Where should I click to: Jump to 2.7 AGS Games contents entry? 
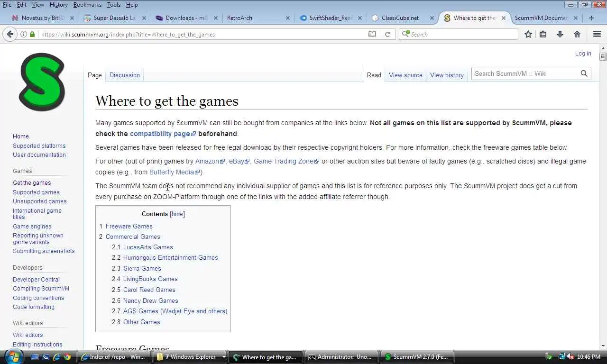(x=170, y=311)
